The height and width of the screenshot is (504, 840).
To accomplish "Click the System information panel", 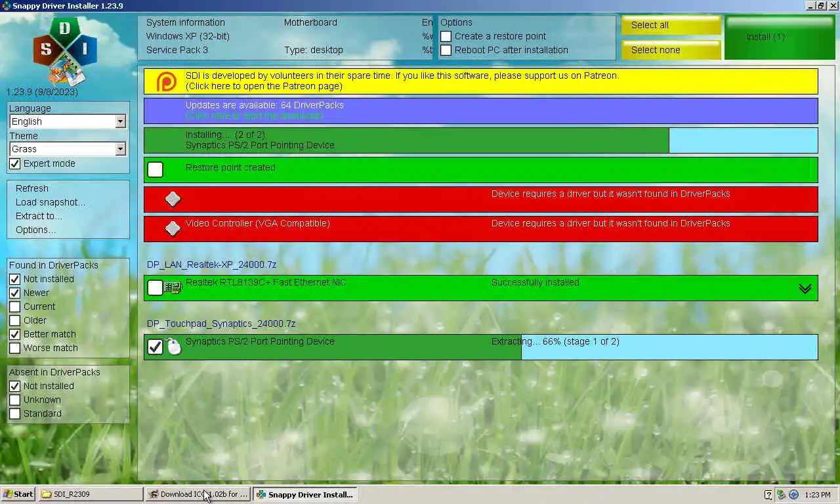I will point(285,37).
